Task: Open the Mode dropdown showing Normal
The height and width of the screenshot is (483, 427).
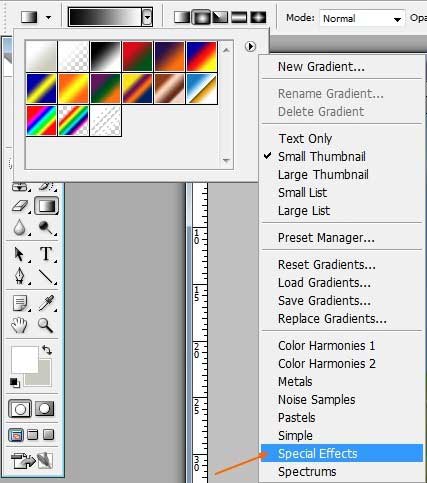Action: click(362, 18)
